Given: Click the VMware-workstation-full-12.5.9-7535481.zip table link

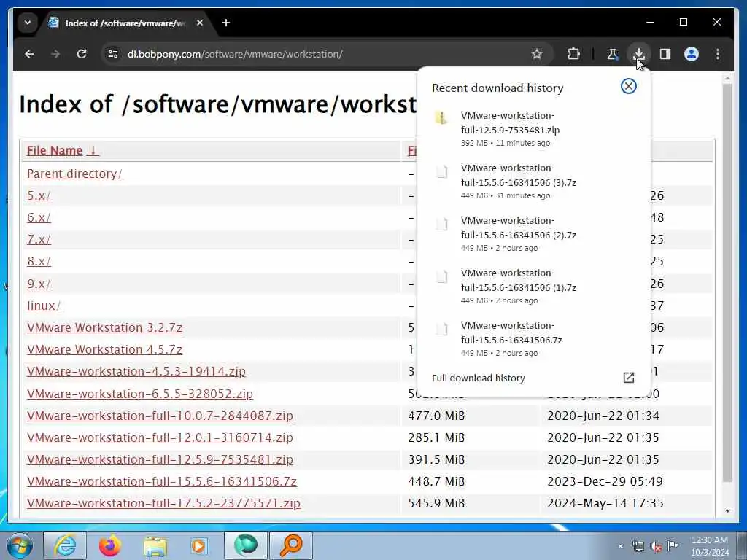Looking at the screenshot, I should pyautogui.click(x=160, y=459).
